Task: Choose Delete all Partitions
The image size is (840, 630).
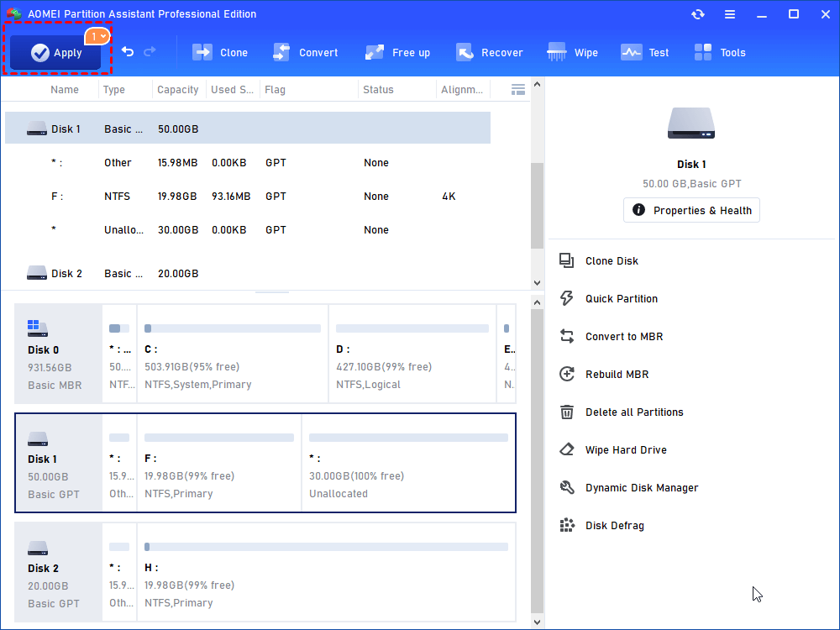Action: pos(634,412)
